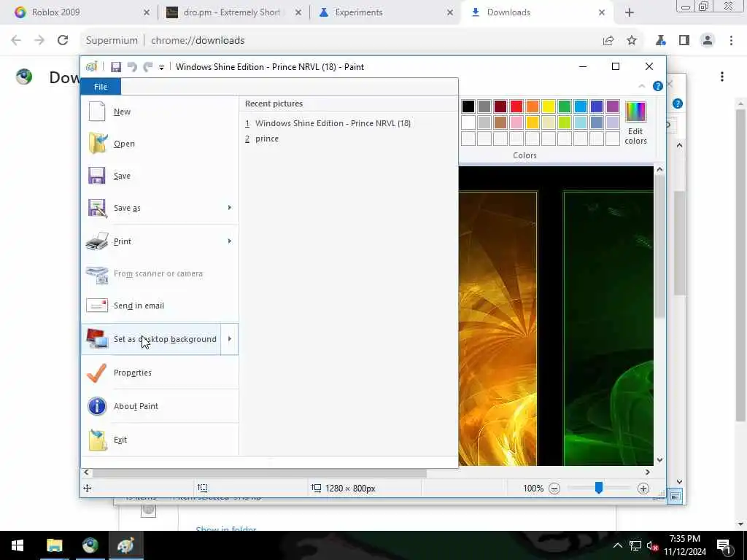The height and width of the screenshot is (560, 747).
Task: Select pink color swatch
Action: pyautogui.click(x=516, y=122)
